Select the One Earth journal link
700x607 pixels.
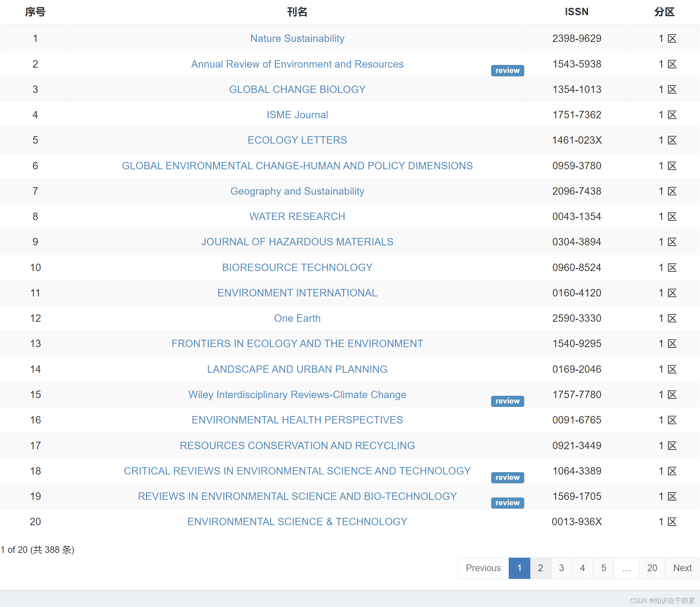coord(297,318)
